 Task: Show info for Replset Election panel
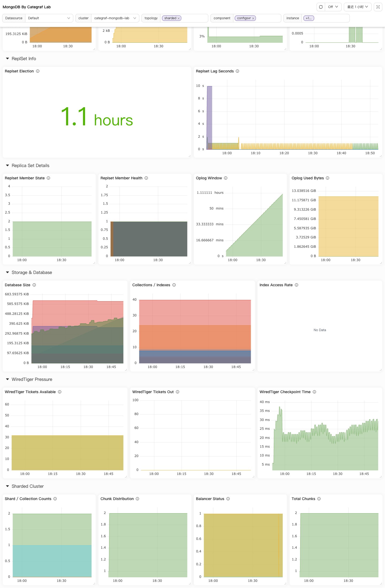38,71
